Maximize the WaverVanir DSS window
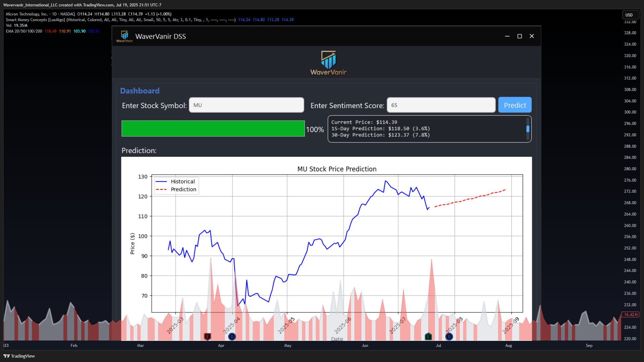The image size is (644, 362). (x=519, y=36)
